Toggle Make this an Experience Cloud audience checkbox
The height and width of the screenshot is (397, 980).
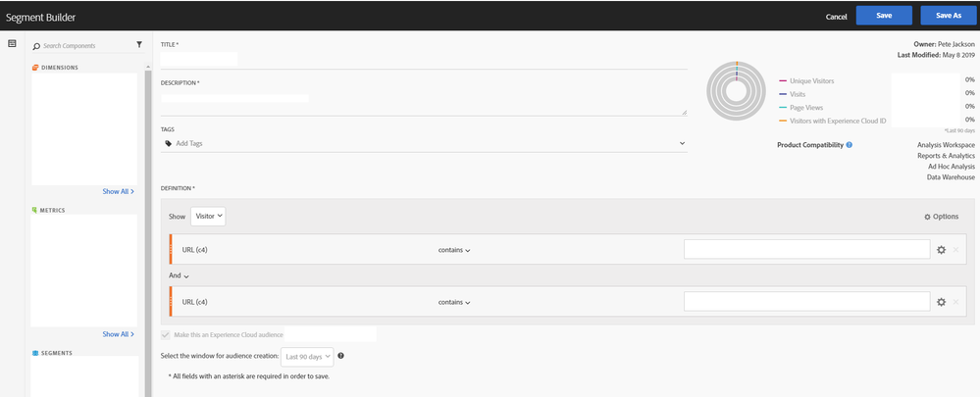(166, 335)
